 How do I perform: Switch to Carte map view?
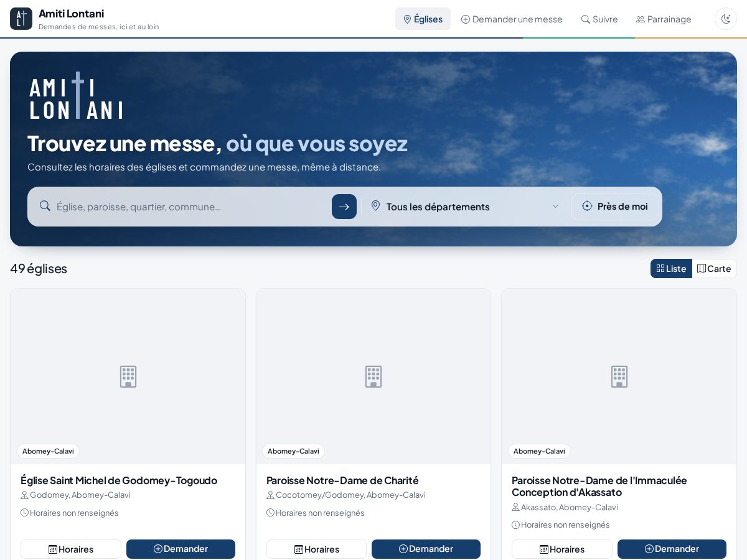(x=714, y=268)
